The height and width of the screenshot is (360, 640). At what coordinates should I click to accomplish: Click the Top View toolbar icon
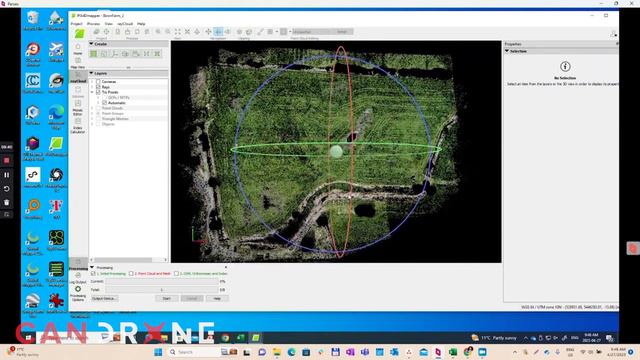click(x=197, y=32)
